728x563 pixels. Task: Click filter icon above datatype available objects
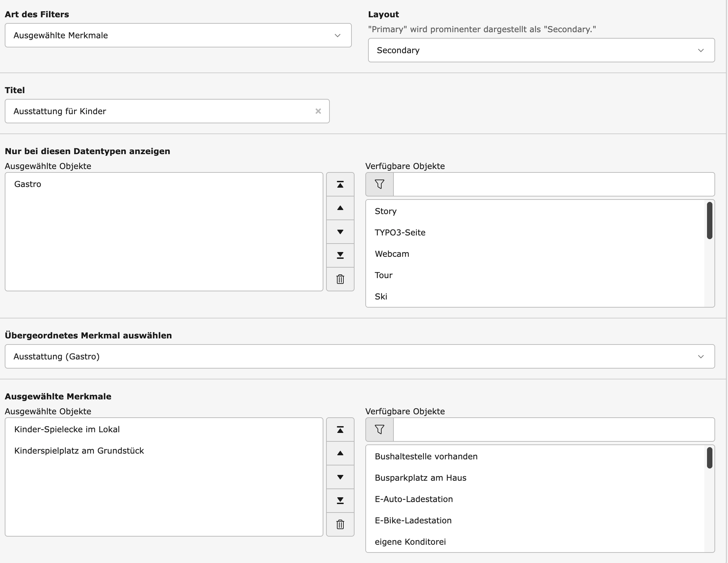[x=379, y=184]
